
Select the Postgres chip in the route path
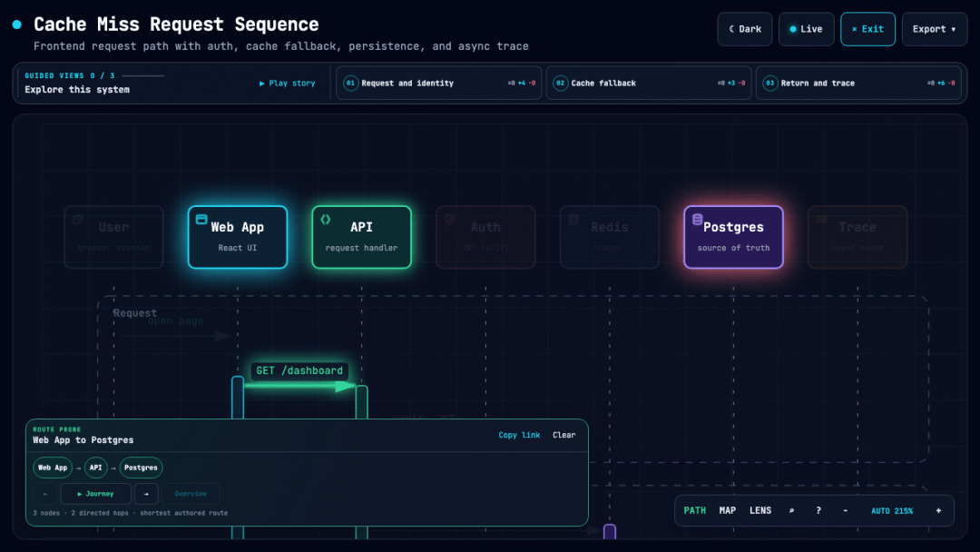(x=141, y=468)
